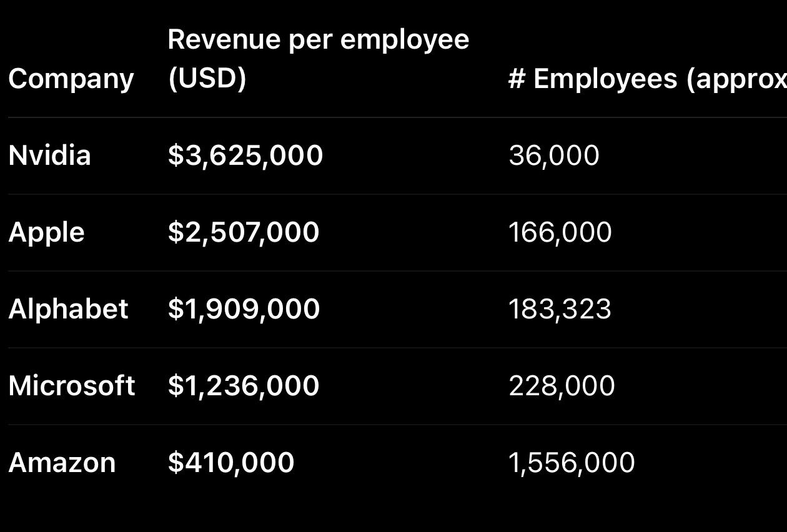
Task: Click Nvidia's $3,625,000 revenue value
Action: pyautogui.click(x=245, y=155)
